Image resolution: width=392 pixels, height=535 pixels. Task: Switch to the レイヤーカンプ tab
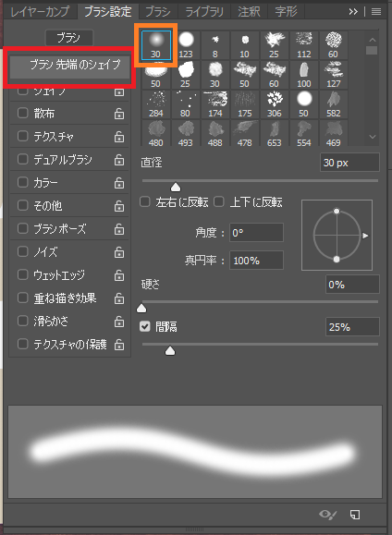[x=40, y=12]
